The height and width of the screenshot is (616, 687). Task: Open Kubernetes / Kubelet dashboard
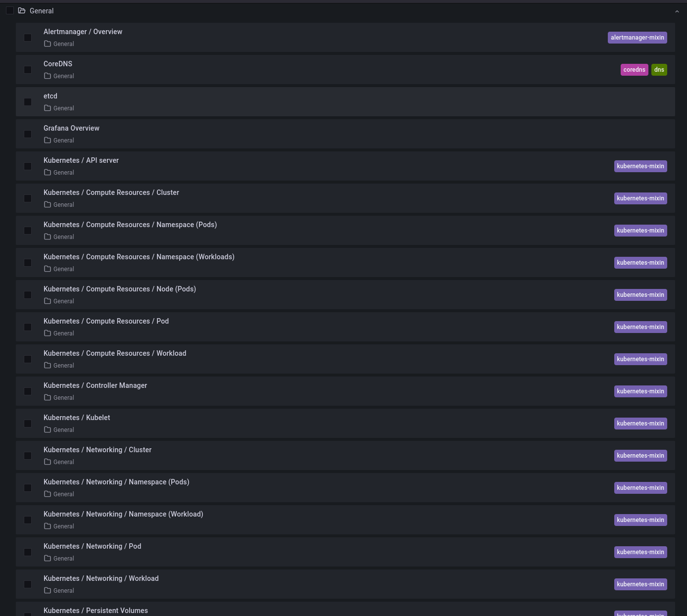pyautogui.click(x=77, y=418)
